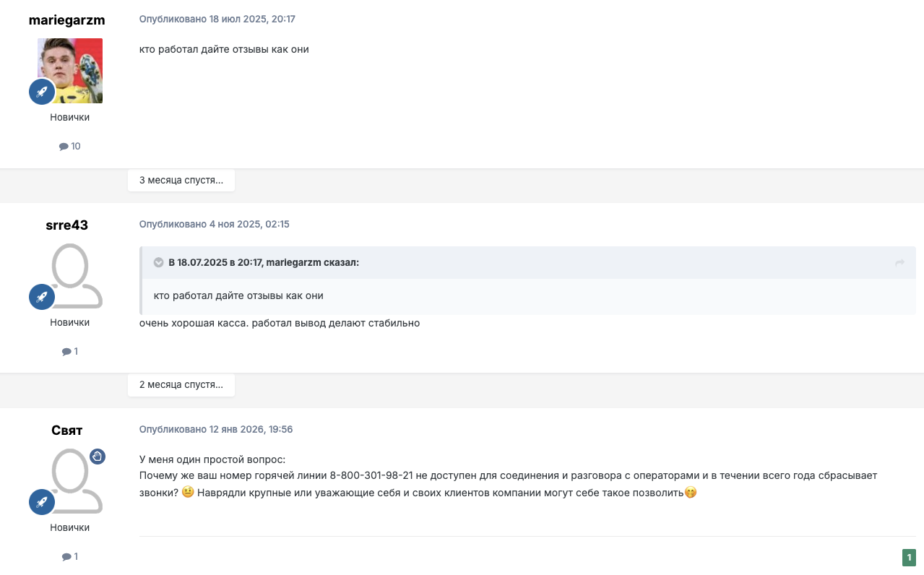Open the post dated 12 янв 2026, 19:56
Image resolution: width=924 pixels, height=575 pixels.
pos(215,429)
